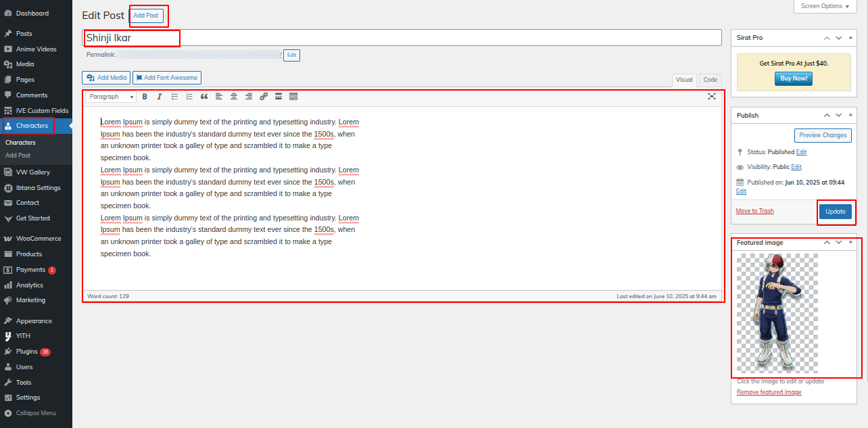Collapse the Publish panel
The width and height of the screenshot is (868, 428).
point(850,115)
